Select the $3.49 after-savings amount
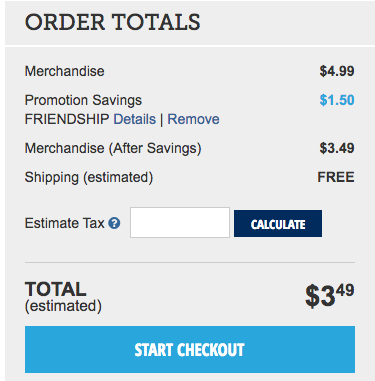The height and width of the screenshot is (381, 375). click(x=337, y=148)
